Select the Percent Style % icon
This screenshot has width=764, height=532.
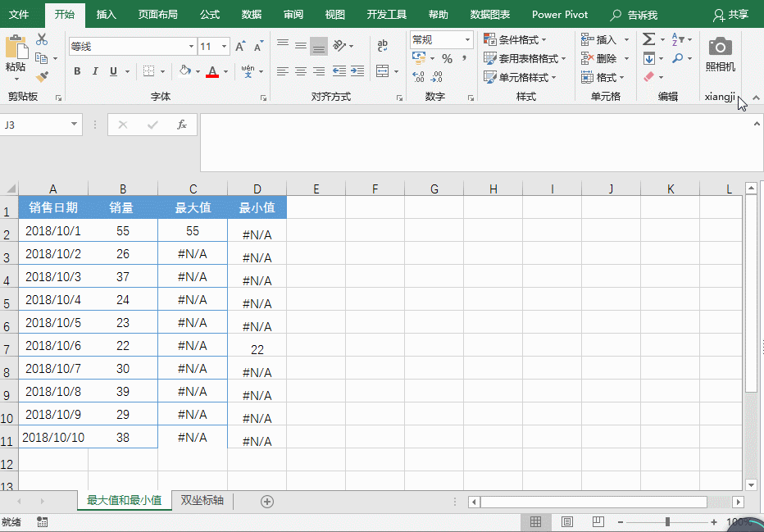(447, 58)
